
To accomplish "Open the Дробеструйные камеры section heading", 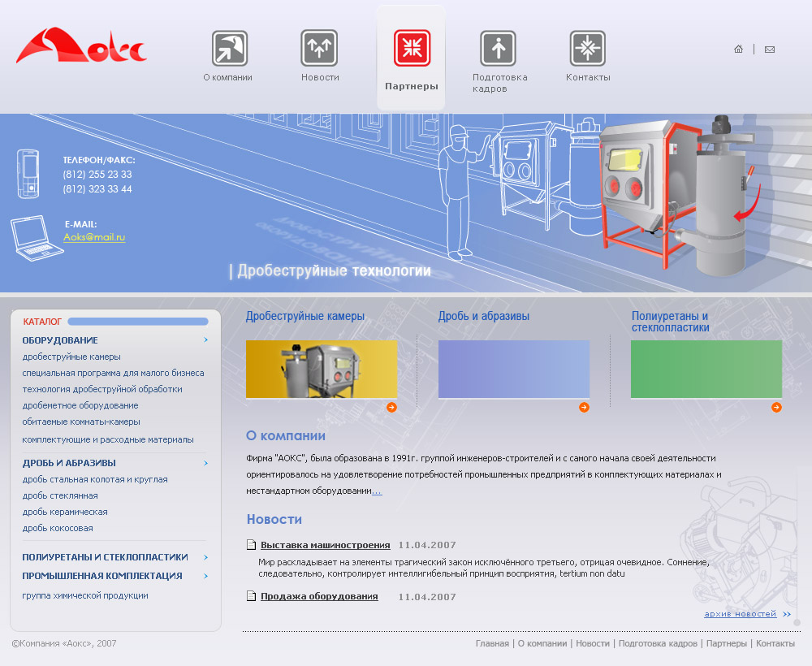I will 305,316.
